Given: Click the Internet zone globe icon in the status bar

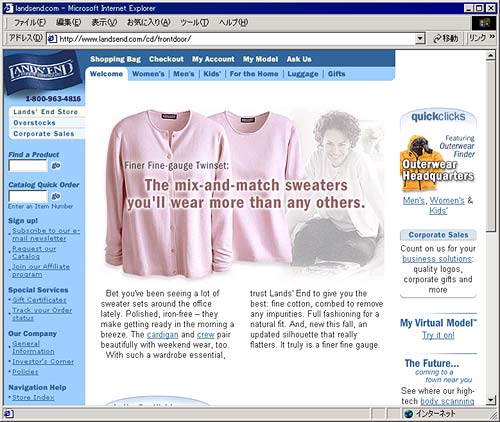Looking at the screenshot, I should [408, 414].
